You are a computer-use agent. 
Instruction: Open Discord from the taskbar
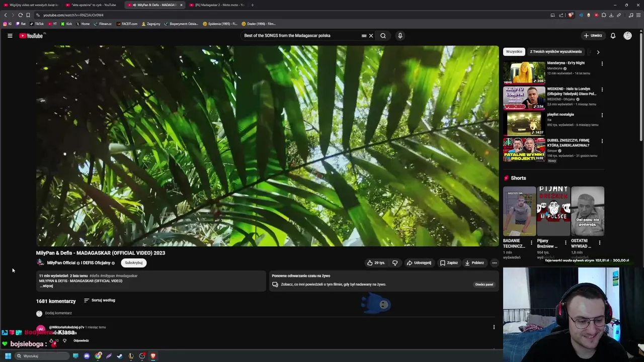click(x=87, y=356)
